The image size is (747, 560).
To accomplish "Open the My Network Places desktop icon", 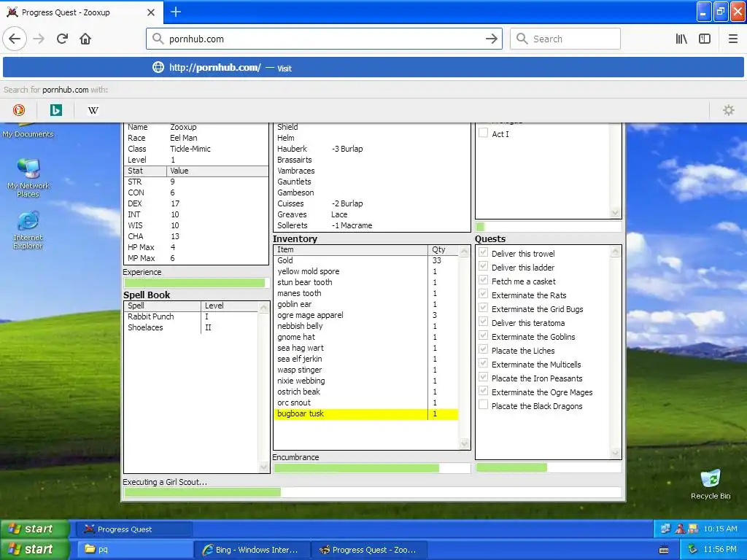I will [28, 178].
